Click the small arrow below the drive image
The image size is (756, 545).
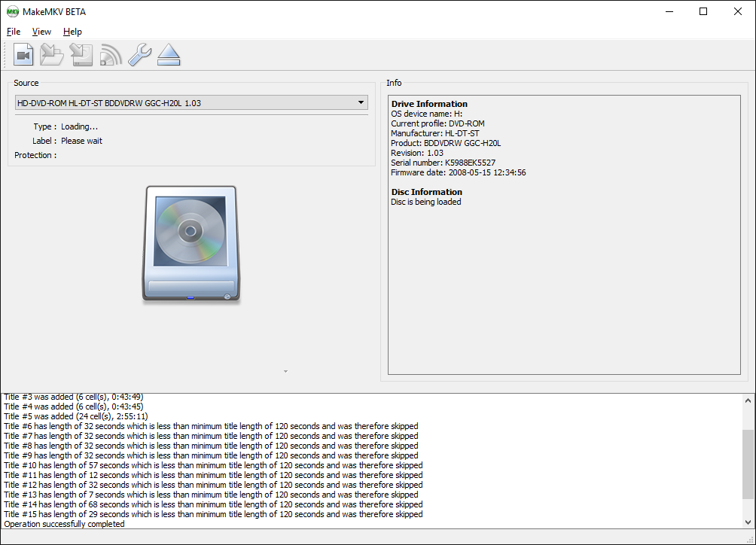[x=285, y=371]
